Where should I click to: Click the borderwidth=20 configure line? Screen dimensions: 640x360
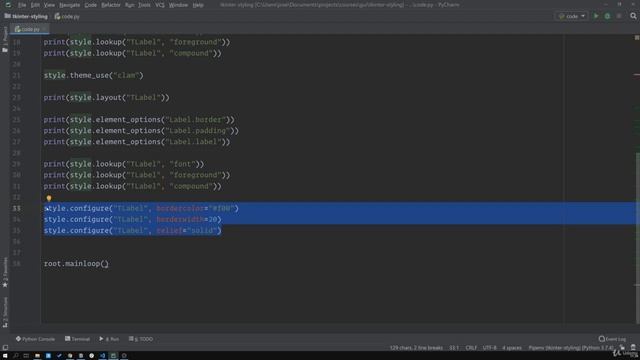click(133, 219)
